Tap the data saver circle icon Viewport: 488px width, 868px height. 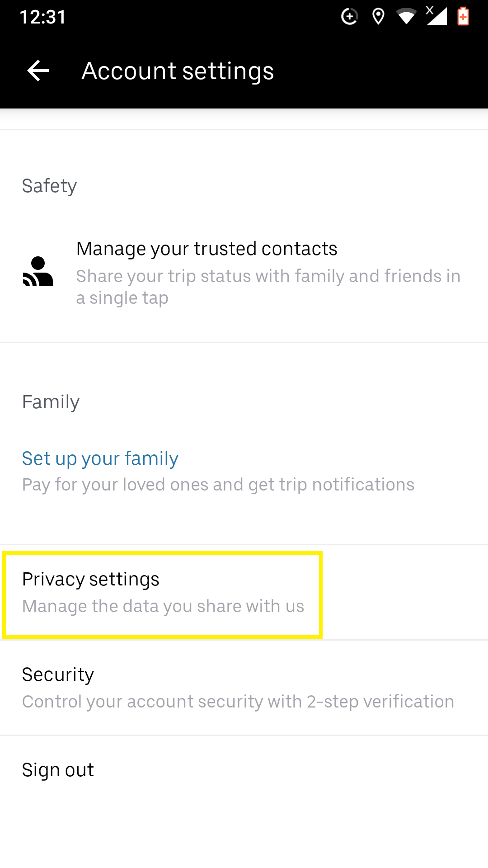[x=349, y=17]
